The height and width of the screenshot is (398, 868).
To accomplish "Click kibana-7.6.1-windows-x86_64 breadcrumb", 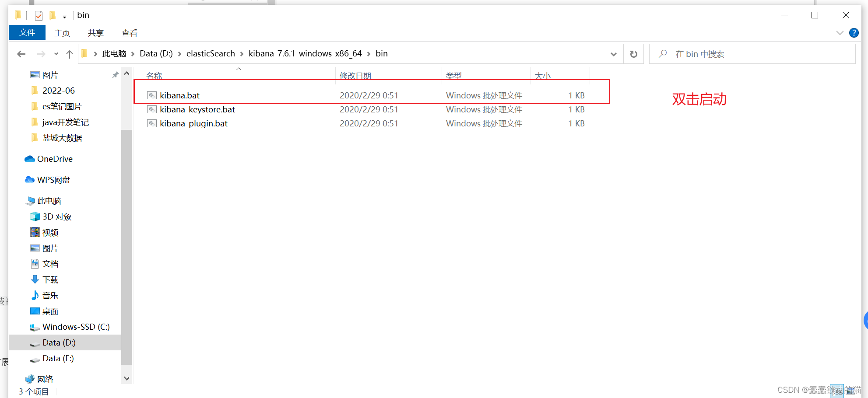I will pos(305,54).
